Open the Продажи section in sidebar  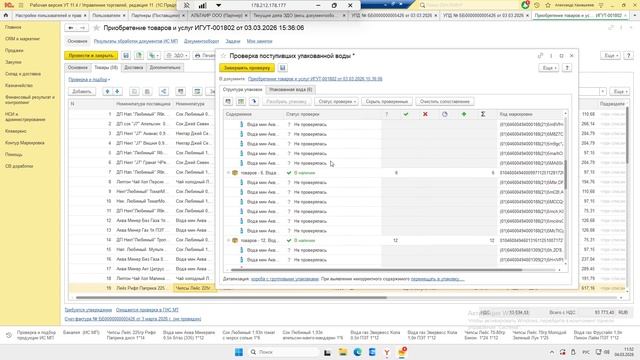click(14, 50)
